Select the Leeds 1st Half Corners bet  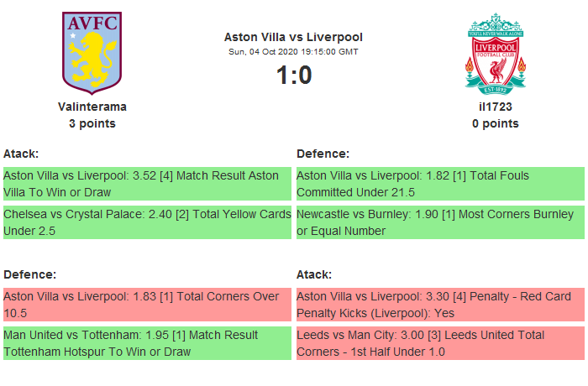point(440,343)
